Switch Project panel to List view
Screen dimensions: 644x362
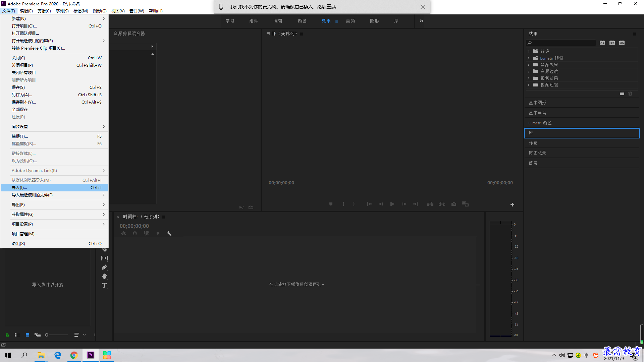(17, 335)
